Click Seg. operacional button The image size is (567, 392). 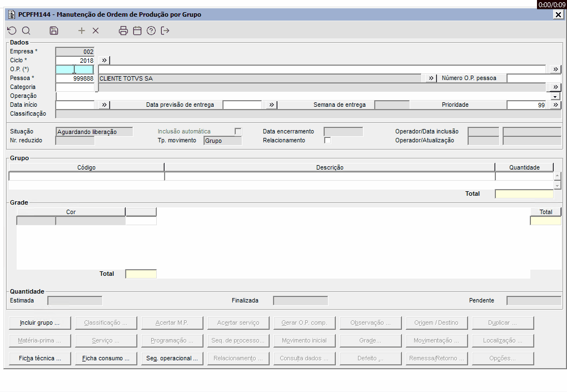coord(172,359)
